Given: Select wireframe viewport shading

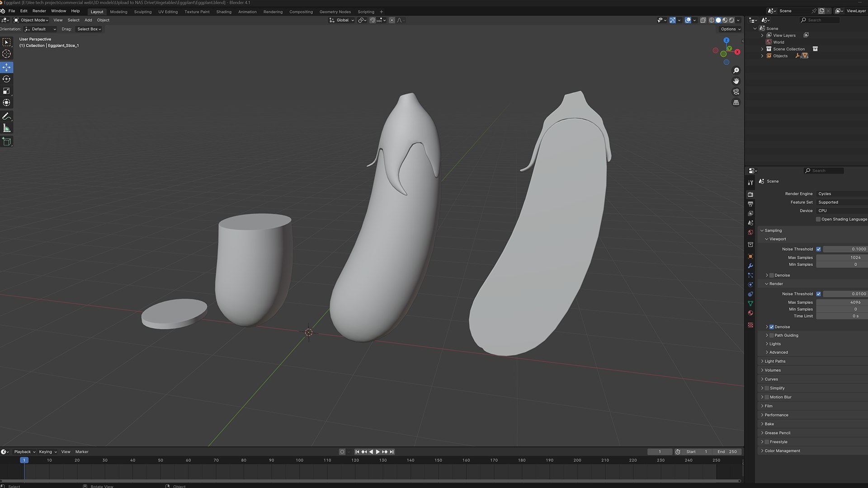Looking at the screenshot, I should click(712, 20).
